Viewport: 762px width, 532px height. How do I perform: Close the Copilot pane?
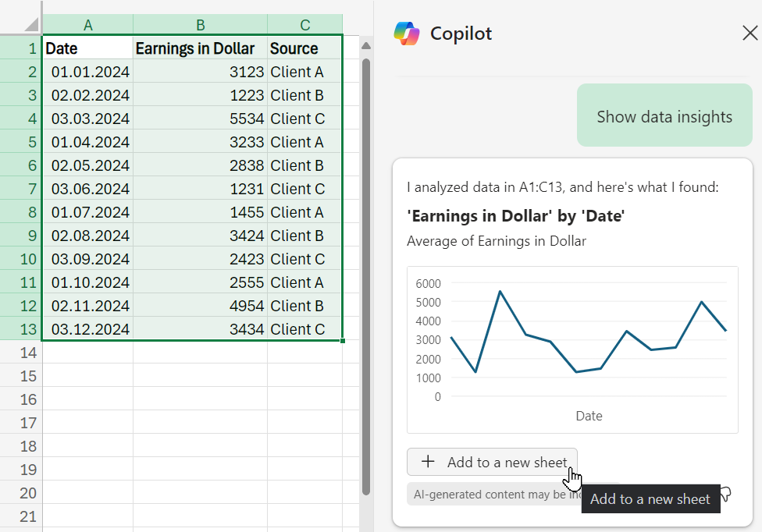tap(750, 33)
